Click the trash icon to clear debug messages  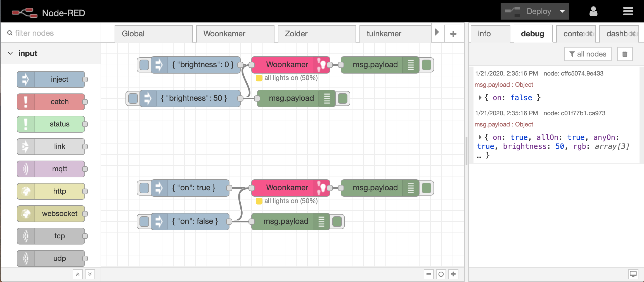point(625,54)
